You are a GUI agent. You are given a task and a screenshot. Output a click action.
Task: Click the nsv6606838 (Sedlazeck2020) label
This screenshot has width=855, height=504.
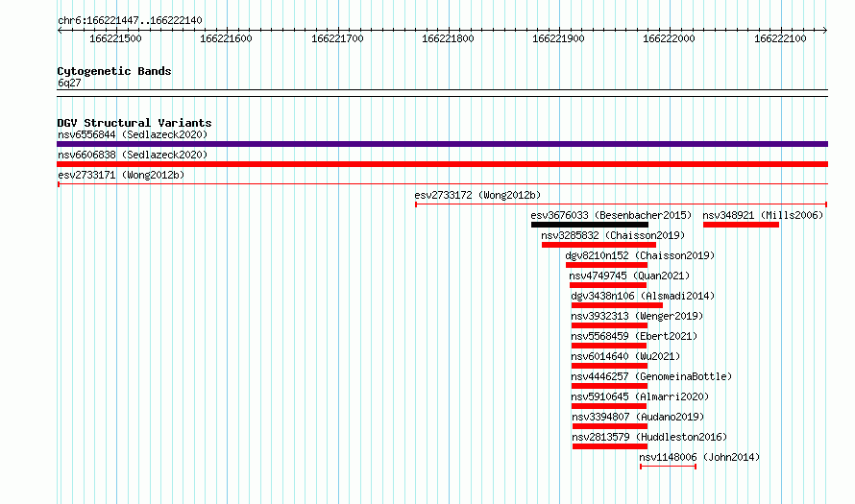coord(133,155)
